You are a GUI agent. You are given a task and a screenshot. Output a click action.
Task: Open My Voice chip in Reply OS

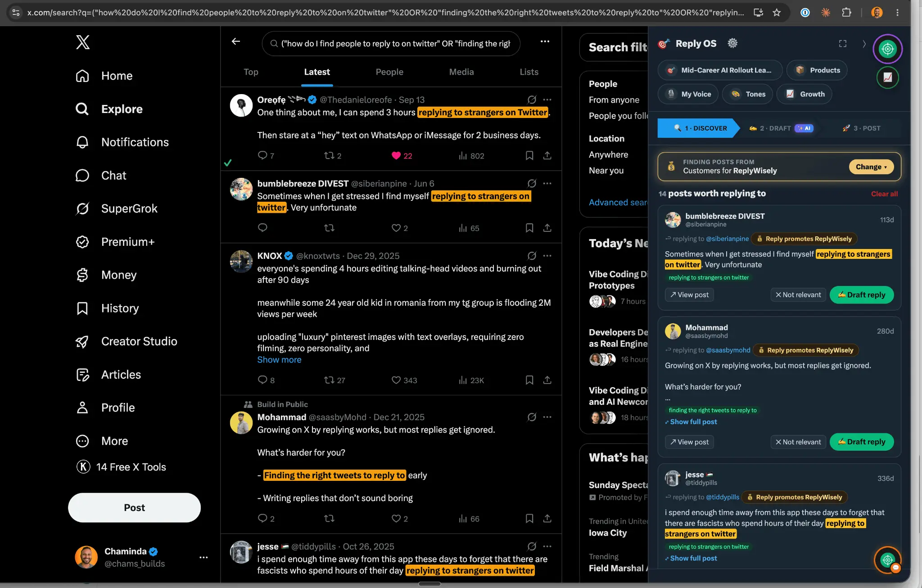tap(688, 94)
